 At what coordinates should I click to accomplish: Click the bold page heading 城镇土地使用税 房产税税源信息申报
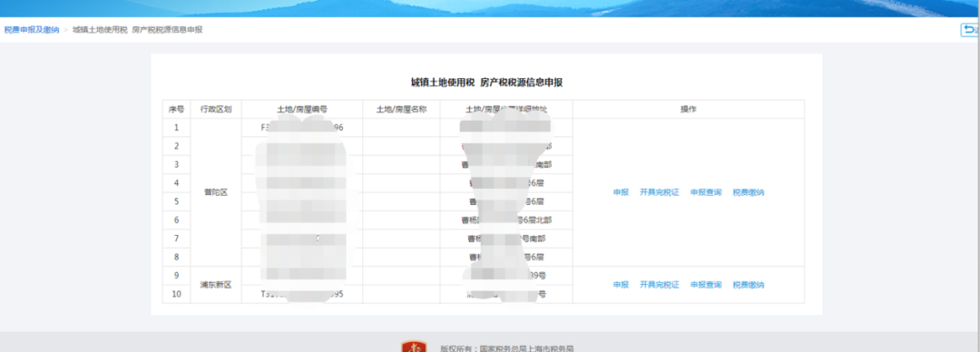(x=487, y=83)
